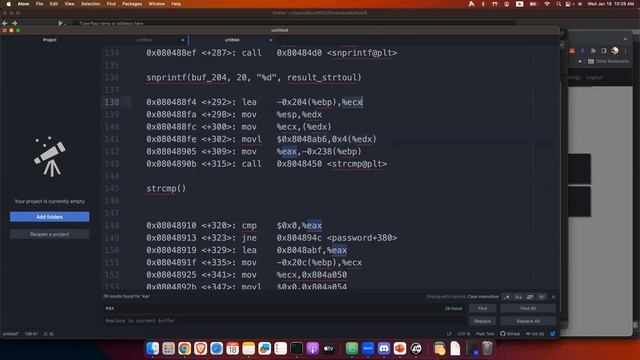Click the blue update icon in status bar
This screenshot has height=360, width=640.
553,334
